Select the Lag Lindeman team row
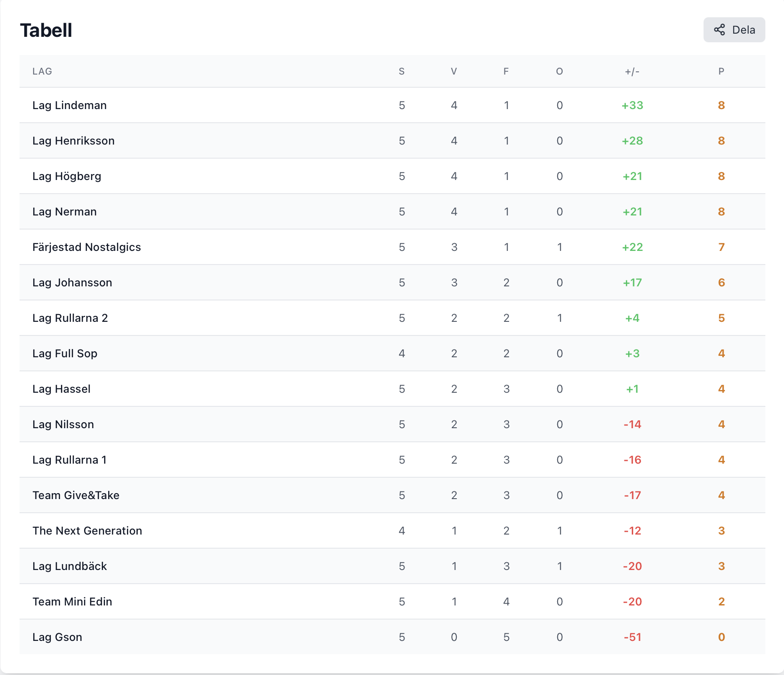Viewport: 784px width, 675px height. click(392, 105)
